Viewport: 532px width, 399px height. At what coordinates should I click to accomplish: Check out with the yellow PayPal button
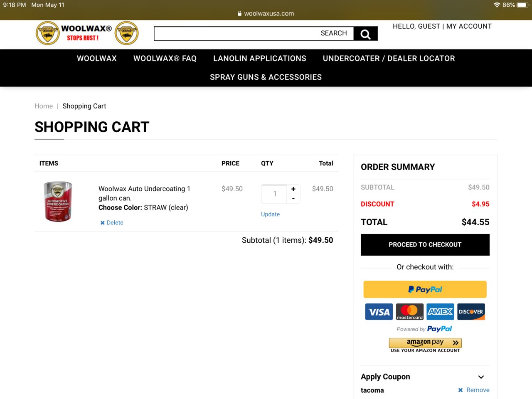coord(425,289)
